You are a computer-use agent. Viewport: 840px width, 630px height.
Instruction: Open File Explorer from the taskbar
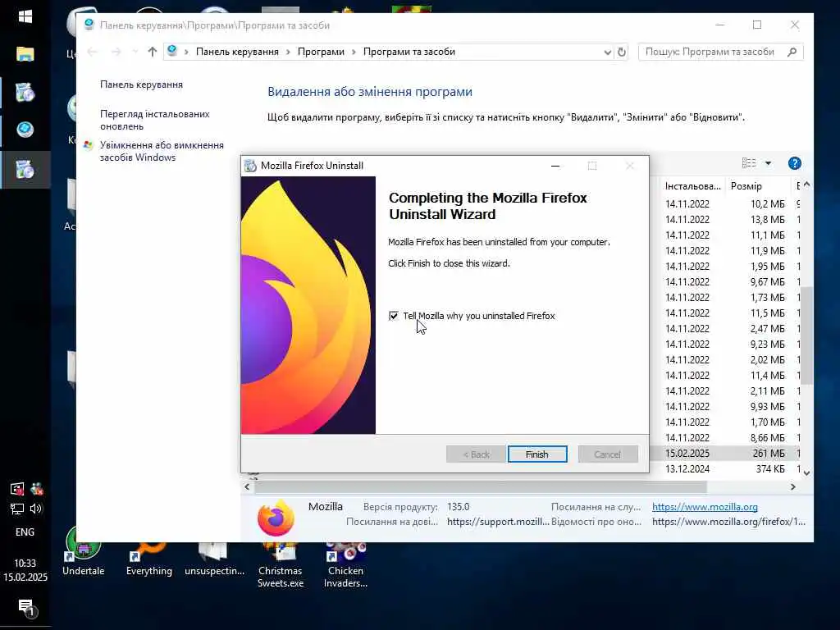pyautogui.click(x=25, y=54)
